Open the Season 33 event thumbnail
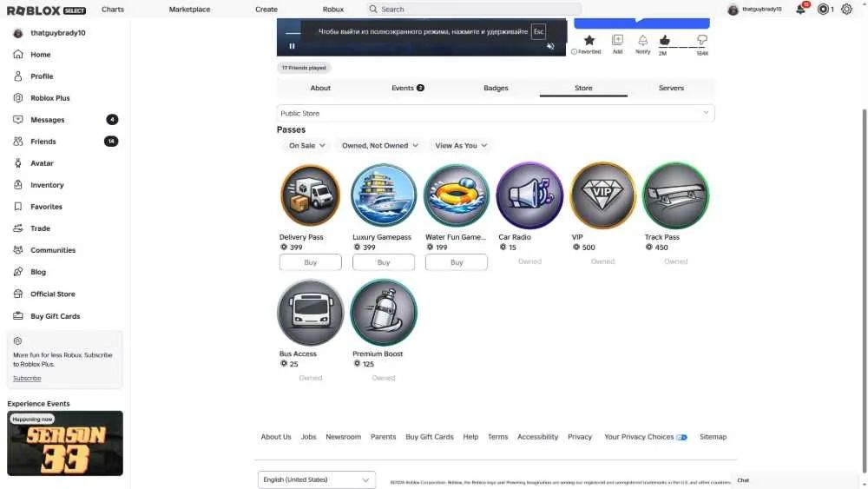The width and height of the screenshot is (868, 489). pyautogui.click(x=65, y=443)
